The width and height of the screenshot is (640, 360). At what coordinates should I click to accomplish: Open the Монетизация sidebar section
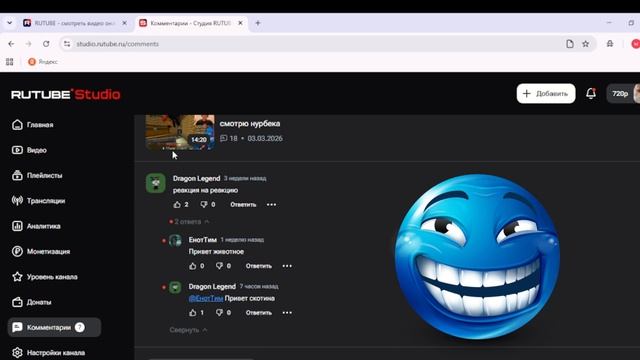point(41,251)
